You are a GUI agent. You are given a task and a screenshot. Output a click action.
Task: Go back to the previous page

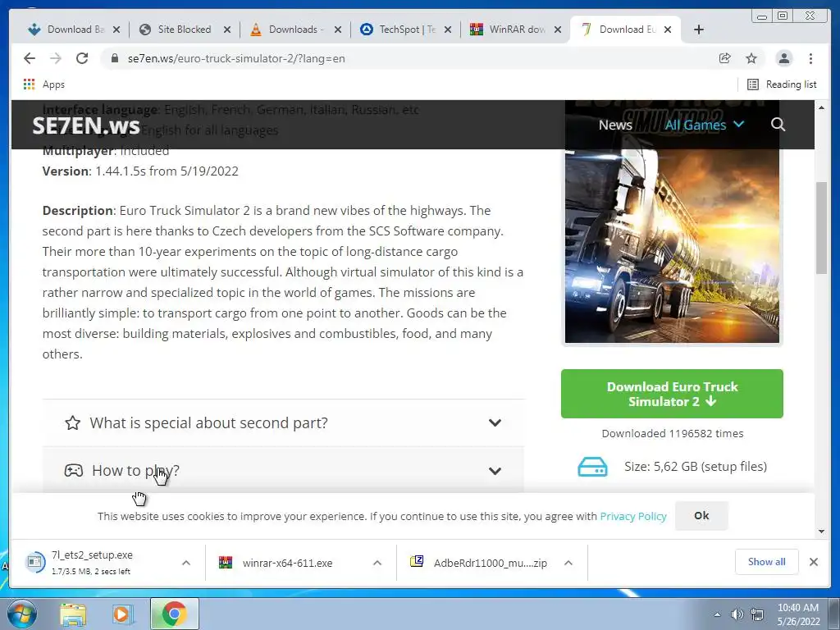(x=30, y=58)
